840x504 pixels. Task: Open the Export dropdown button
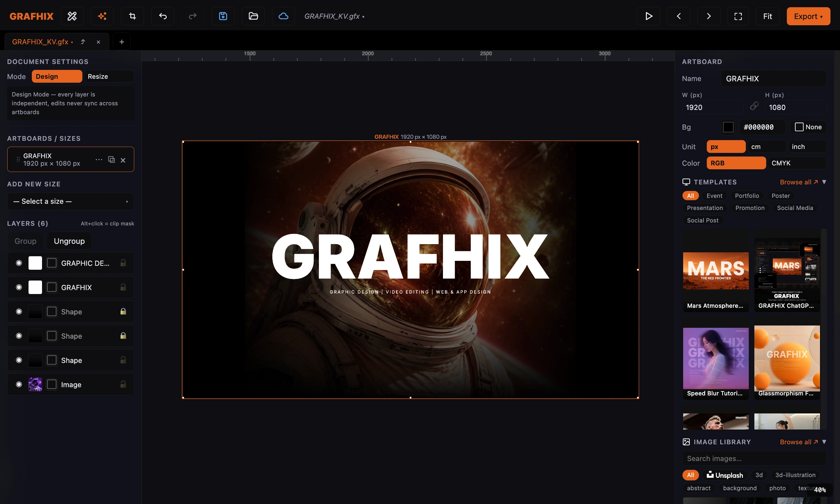coord(808,16)
